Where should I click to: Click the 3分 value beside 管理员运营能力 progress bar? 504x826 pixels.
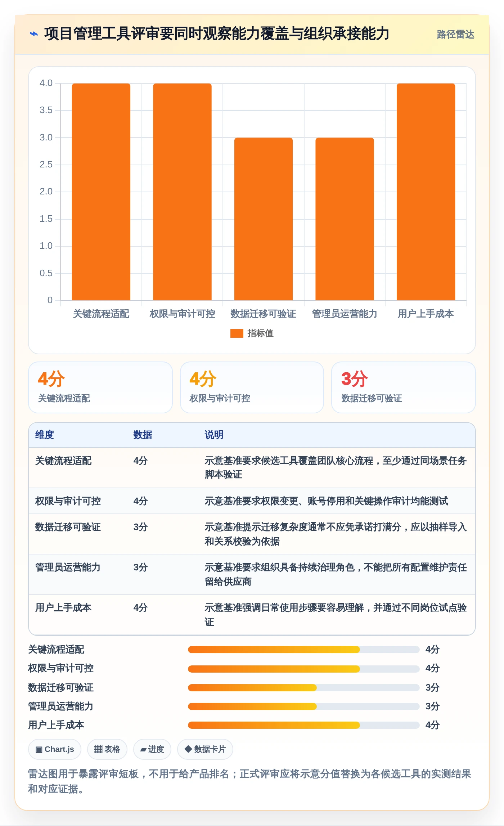tap(433, 706)
